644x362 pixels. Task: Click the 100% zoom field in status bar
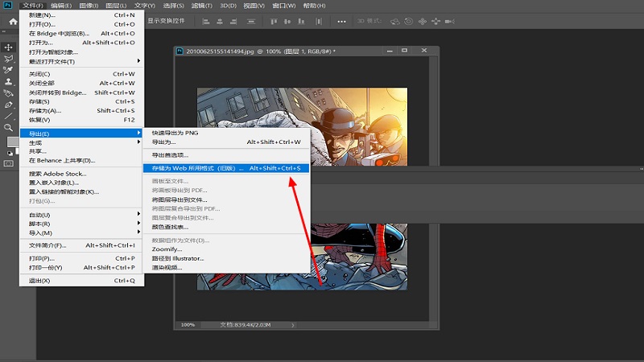[188, 325]
